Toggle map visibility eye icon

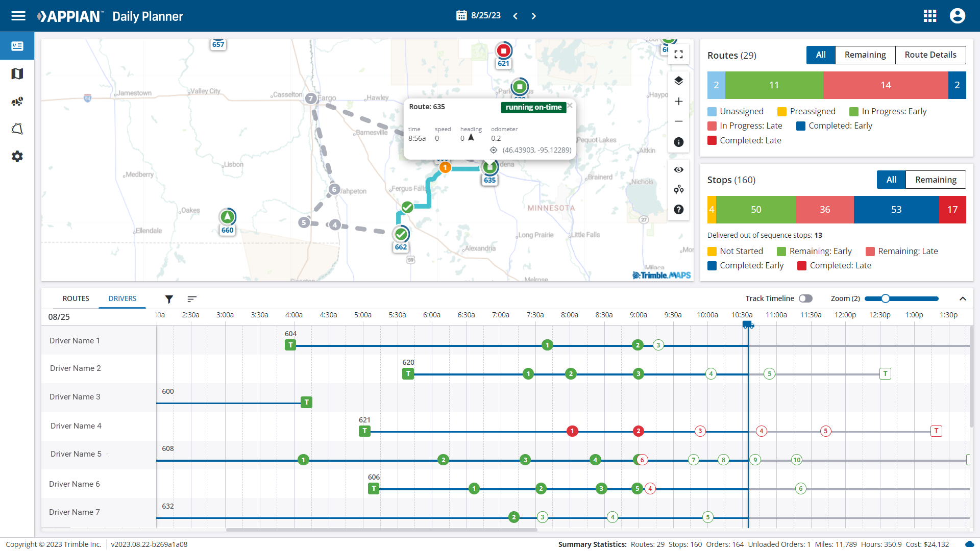pyautogui.click(x=678, y=170)
